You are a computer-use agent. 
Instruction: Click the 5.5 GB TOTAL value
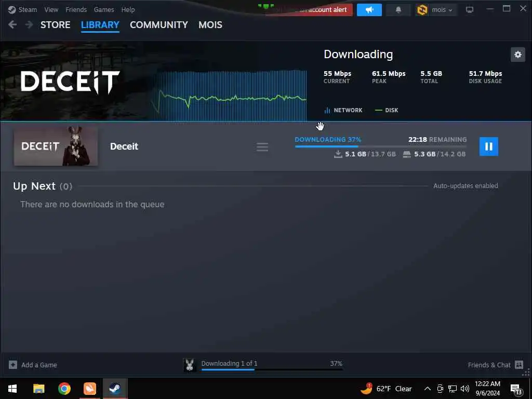pyautogui.click(x=431, y=74)
